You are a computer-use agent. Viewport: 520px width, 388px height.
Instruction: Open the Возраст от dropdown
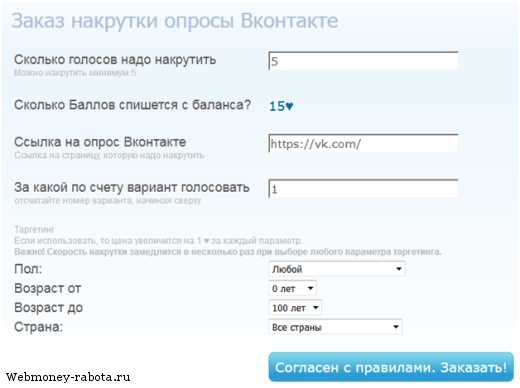(292, 288)
